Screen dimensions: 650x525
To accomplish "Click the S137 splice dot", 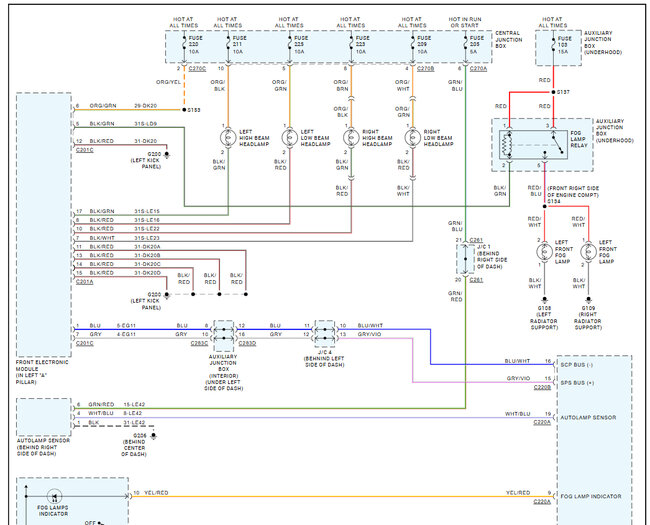I will coord(553,92).
